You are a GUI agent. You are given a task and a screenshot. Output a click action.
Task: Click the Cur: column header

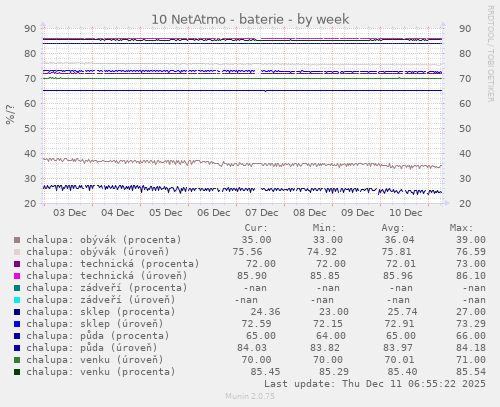[256, 228]
